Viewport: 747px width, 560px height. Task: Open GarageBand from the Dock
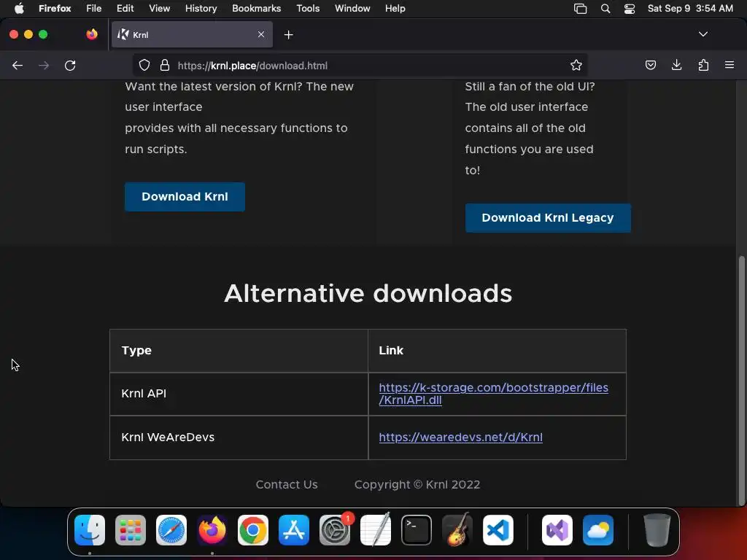pyautogui.click(x=457, y=530)
